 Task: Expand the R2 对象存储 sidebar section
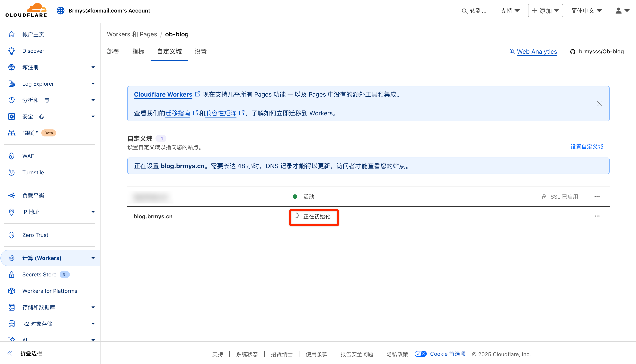(x=93, y=324)
